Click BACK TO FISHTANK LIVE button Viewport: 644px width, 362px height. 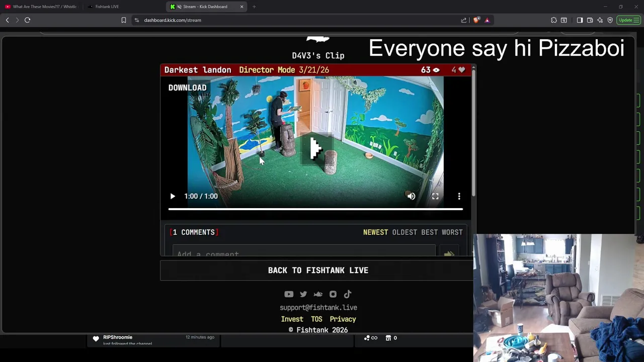point(318,270)
